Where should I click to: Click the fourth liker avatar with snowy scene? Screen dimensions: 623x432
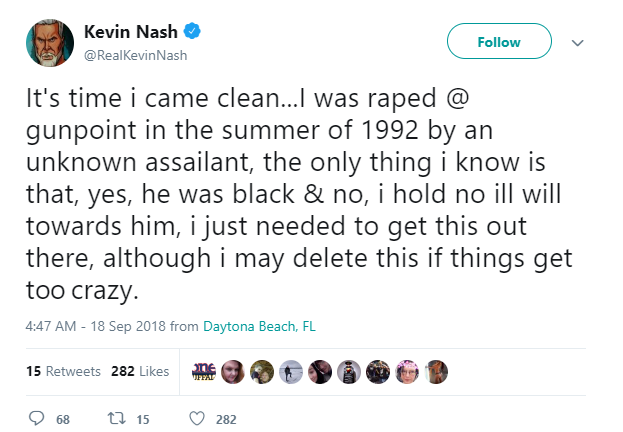291,372
